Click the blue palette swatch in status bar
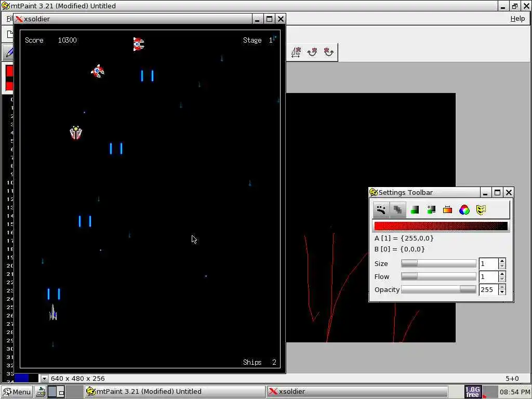Image resolution: width=532 pixels, height=399 pixels. [21, 378]
